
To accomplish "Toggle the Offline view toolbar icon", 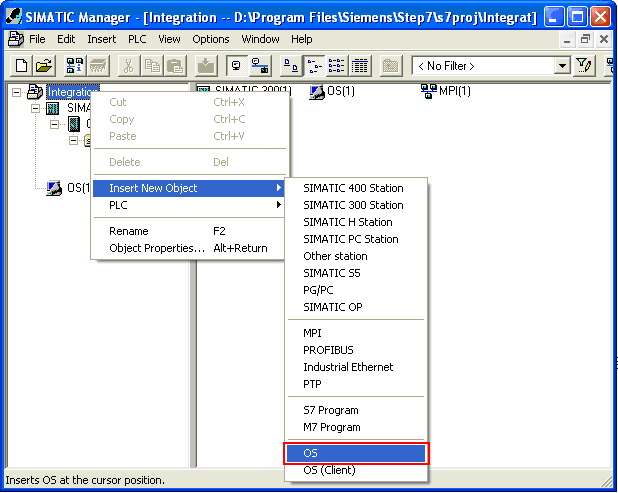I will [236, 65].
